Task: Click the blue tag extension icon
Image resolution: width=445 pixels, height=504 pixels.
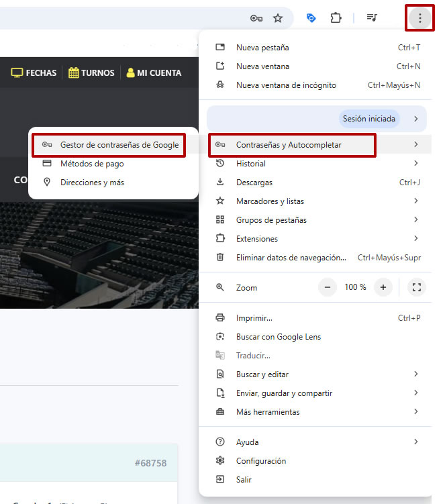Action: (311, 18)
